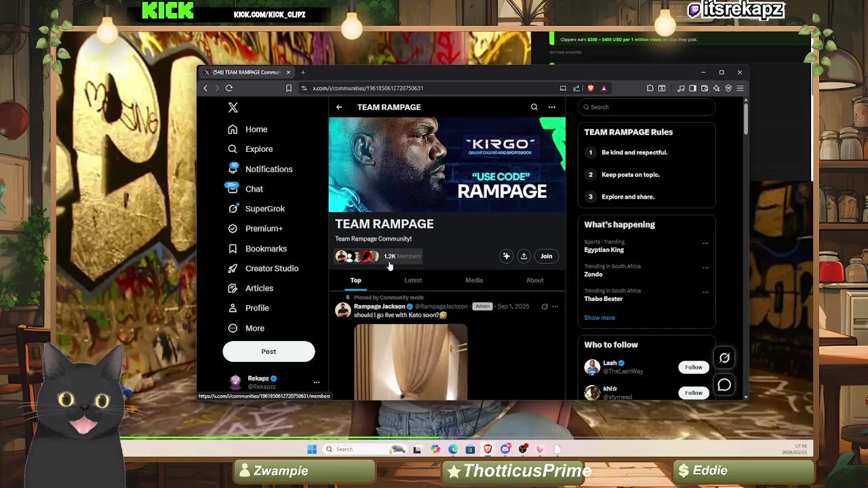Click the Grok sparkle icon beside Join

[506, 256]
